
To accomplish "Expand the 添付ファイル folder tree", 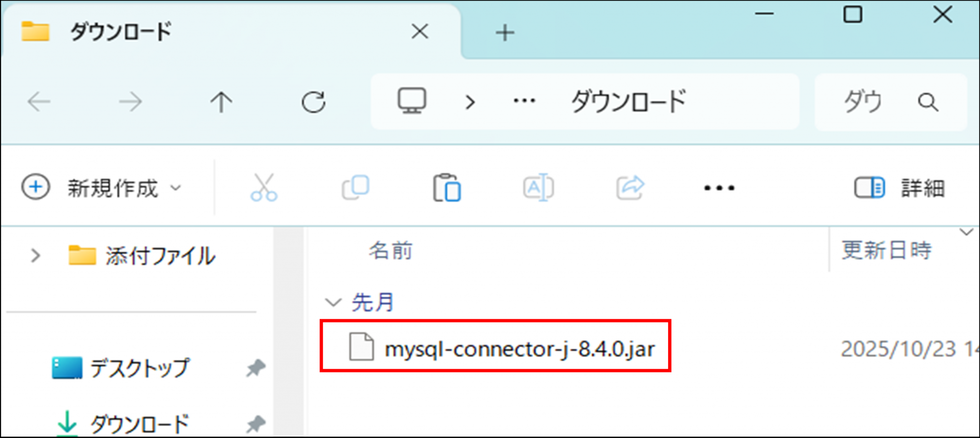I will (35, 255).
